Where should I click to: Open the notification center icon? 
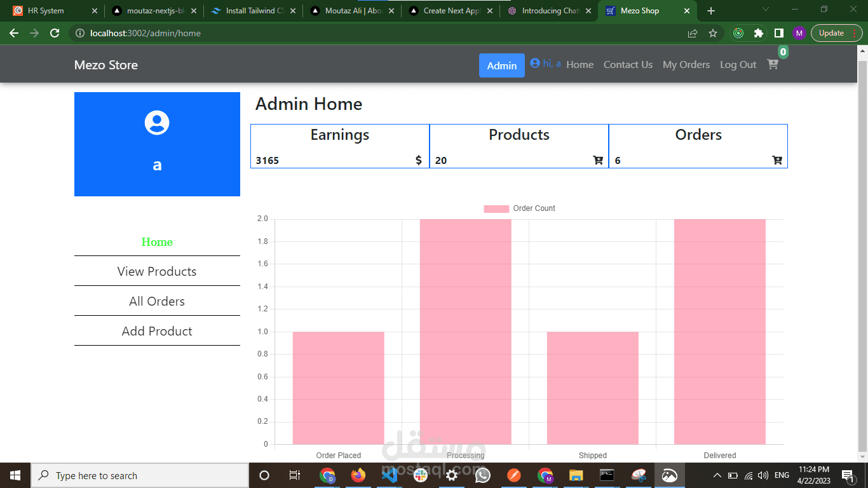(x=847, y=475)
